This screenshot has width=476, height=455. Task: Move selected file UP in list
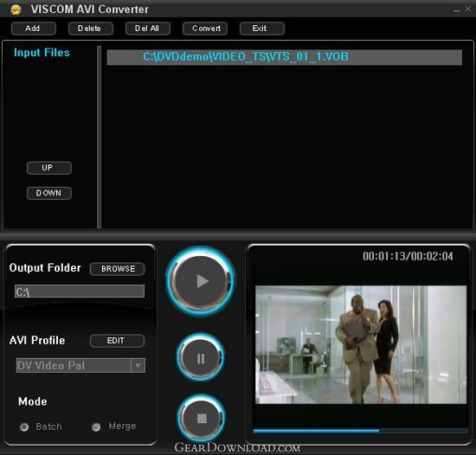tap(48, 168)
